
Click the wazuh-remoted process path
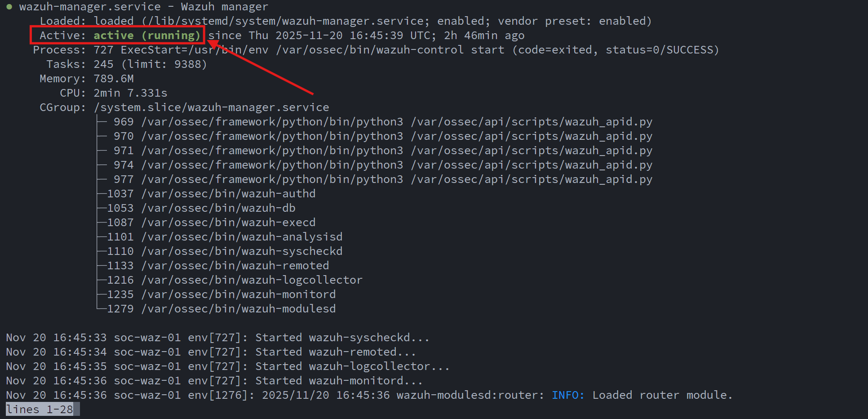pos(235,266)
